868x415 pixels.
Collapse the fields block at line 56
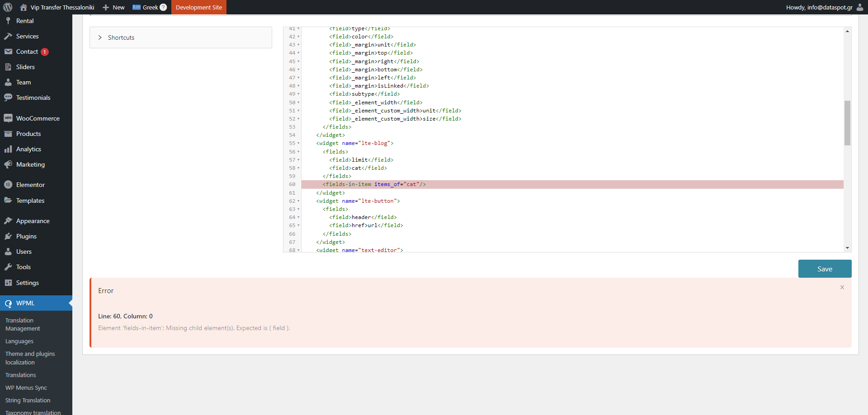pyautogui.click(x=298, y=152)
